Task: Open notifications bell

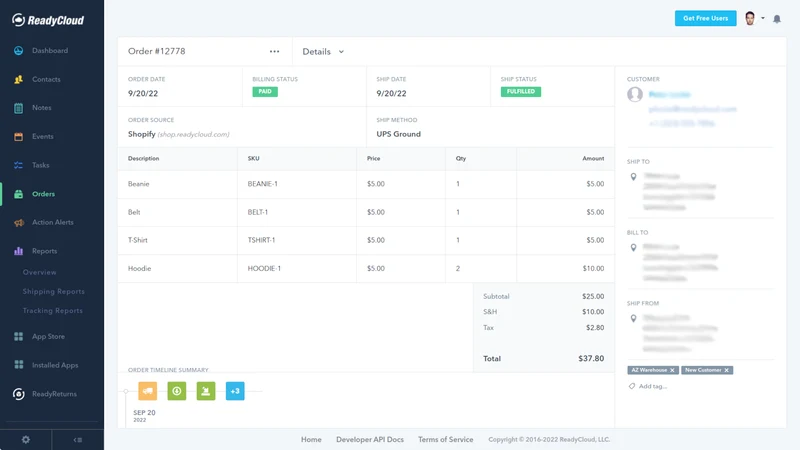Action: 777,19
